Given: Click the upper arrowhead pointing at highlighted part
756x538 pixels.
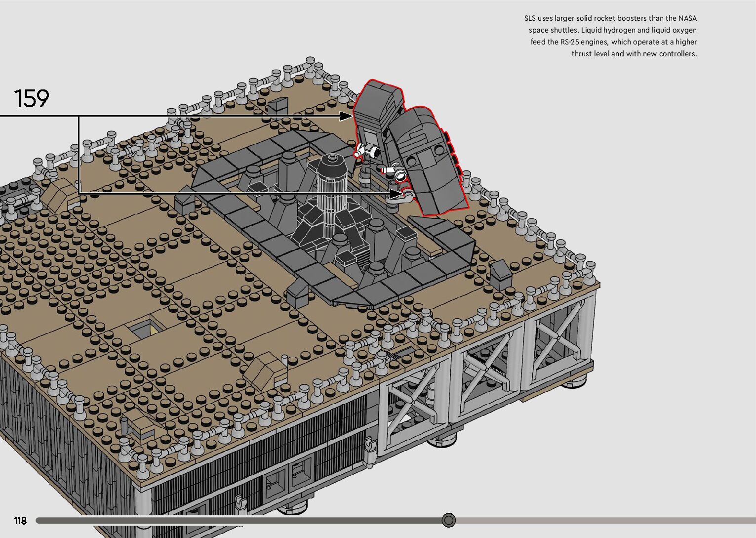Looking at the screenshot, I should [x=347, y=116].
